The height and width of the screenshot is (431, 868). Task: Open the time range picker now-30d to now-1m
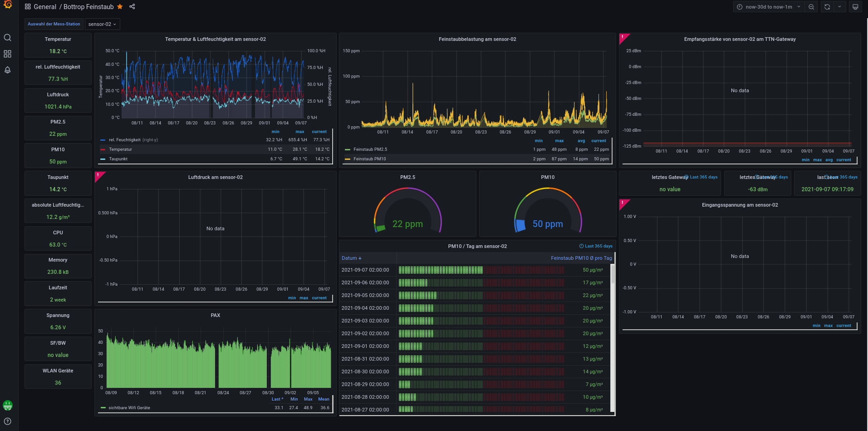click(769, 7)
